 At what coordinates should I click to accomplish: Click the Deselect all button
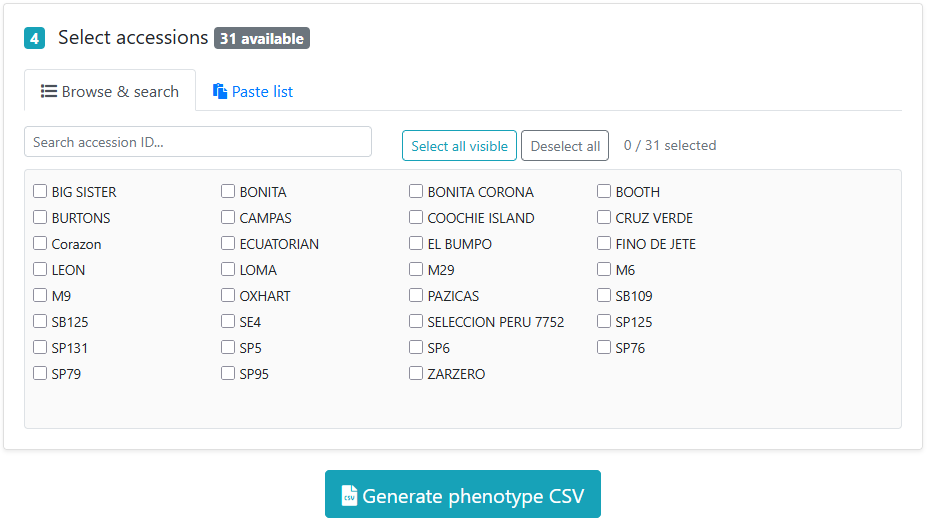pos(565,145)
